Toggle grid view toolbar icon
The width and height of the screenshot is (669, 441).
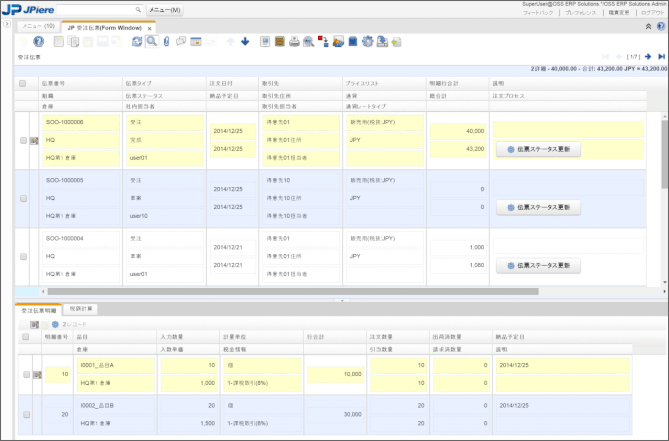pos(196,41)
